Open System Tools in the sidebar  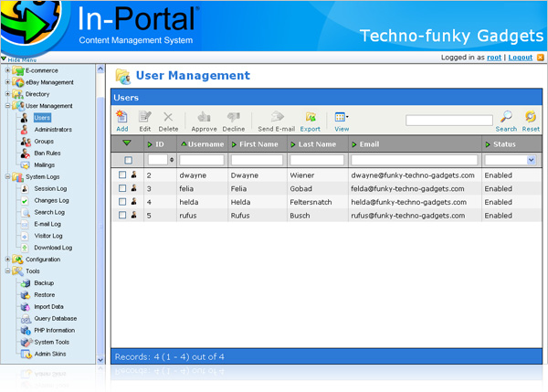(52, 342)
